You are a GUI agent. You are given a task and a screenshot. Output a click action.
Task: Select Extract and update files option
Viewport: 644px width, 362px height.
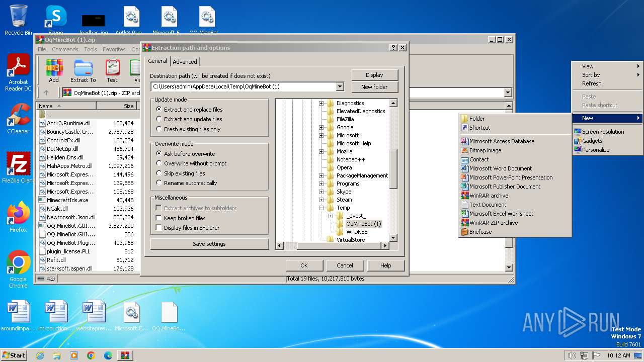point(159,119)
